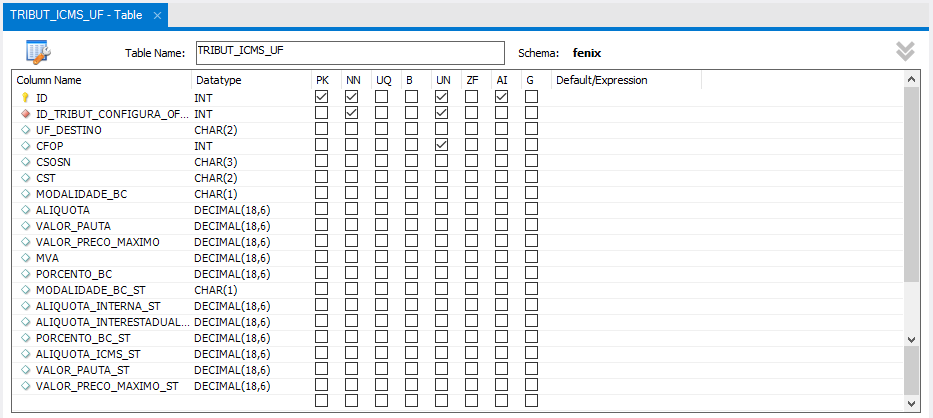Click the table editor wrench icon
The height and width of the screenshot is (418, 933).
tap(38, 52)
